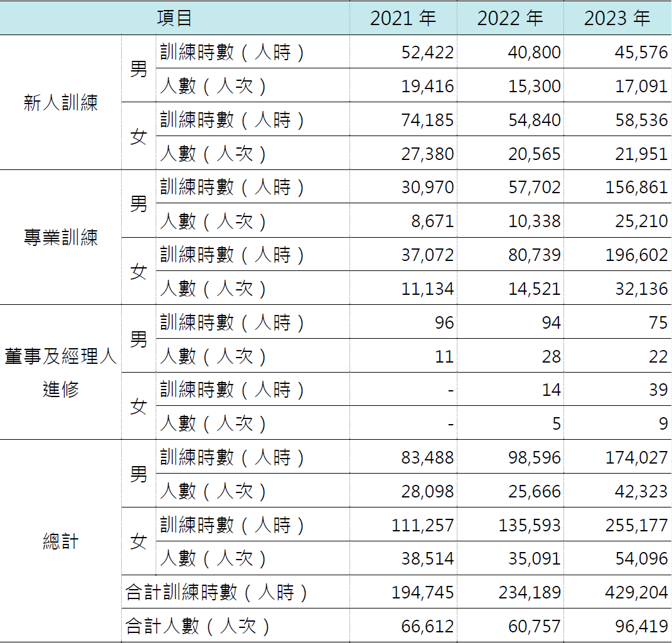Select the value 28 in 2022 column
The width and height of the screenshot is (672, 643).
(551, 356)
